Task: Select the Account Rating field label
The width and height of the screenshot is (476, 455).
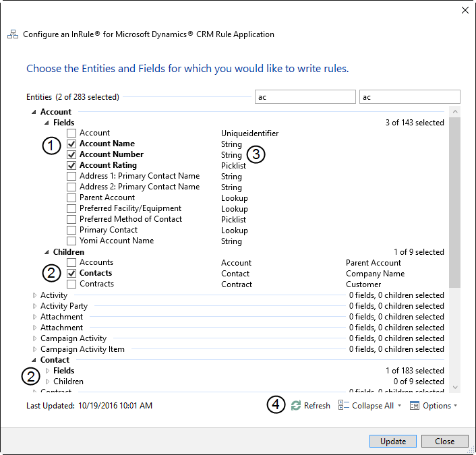Action: pyautogui.click(x=108, y=165)
